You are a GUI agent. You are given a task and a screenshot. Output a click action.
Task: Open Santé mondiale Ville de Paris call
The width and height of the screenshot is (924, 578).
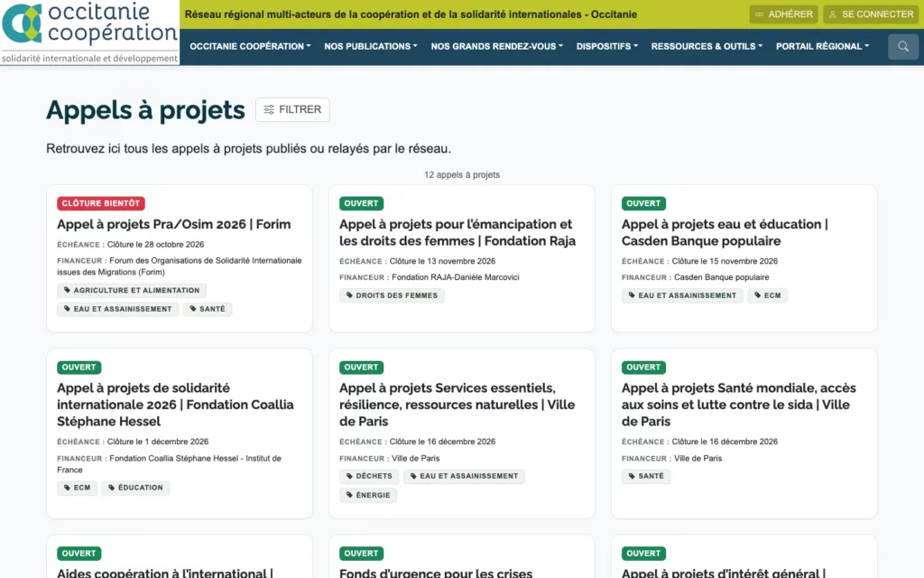click(x=739, y=405)
